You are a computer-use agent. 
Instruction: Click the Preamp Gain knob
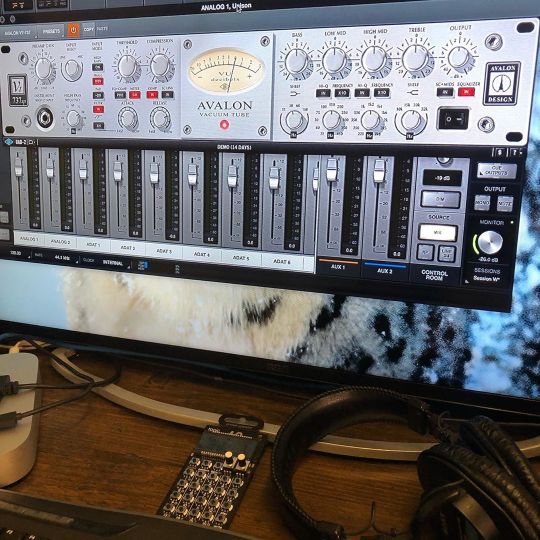click(x=43, y=69)
